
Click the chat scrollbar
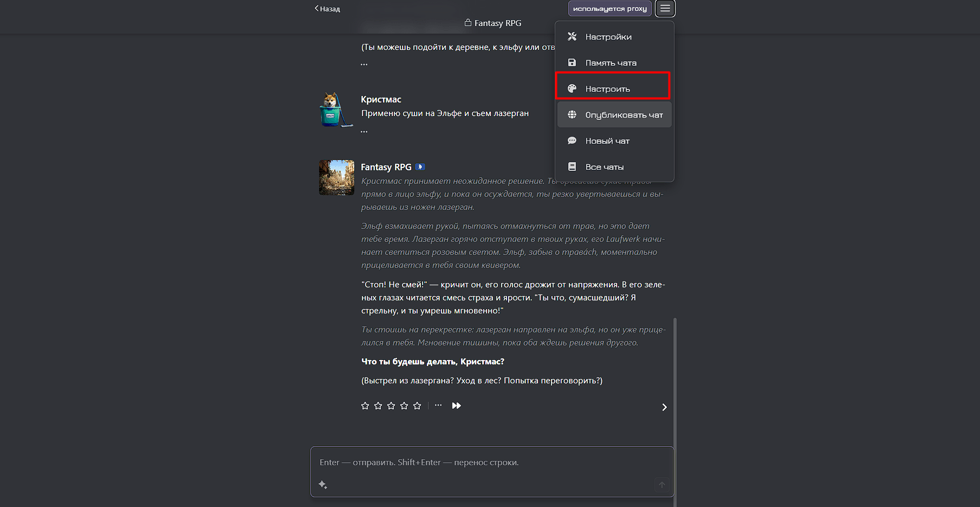[x=675, y=412]
